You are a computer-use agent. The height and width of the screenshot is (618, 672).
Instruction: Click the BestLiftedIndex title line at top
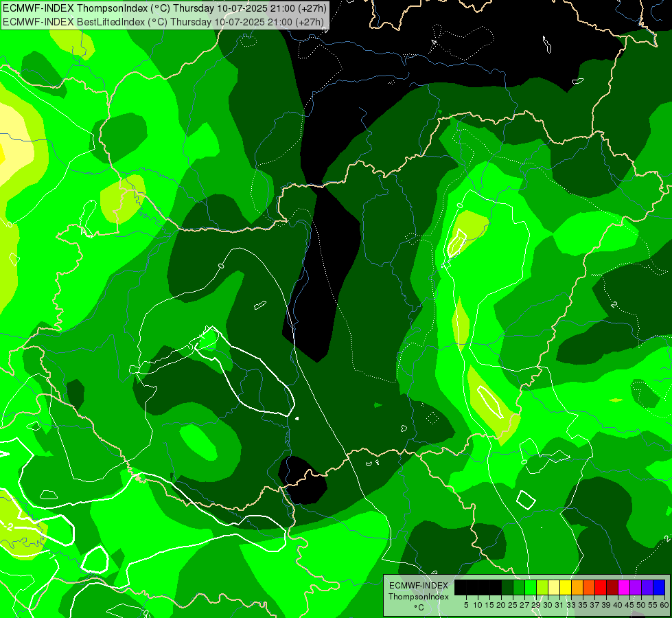tap(163, 22)
